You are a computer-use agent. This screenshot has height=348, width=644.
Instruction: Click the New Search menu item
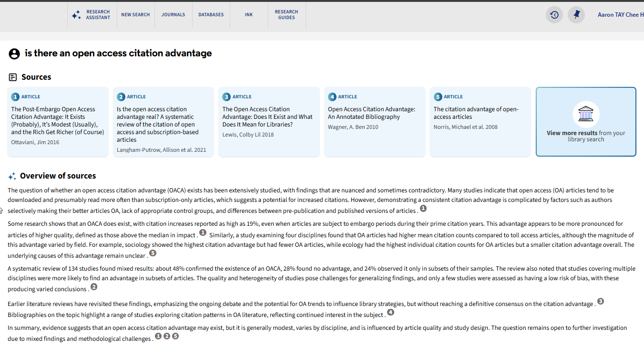tap(135, 15)
